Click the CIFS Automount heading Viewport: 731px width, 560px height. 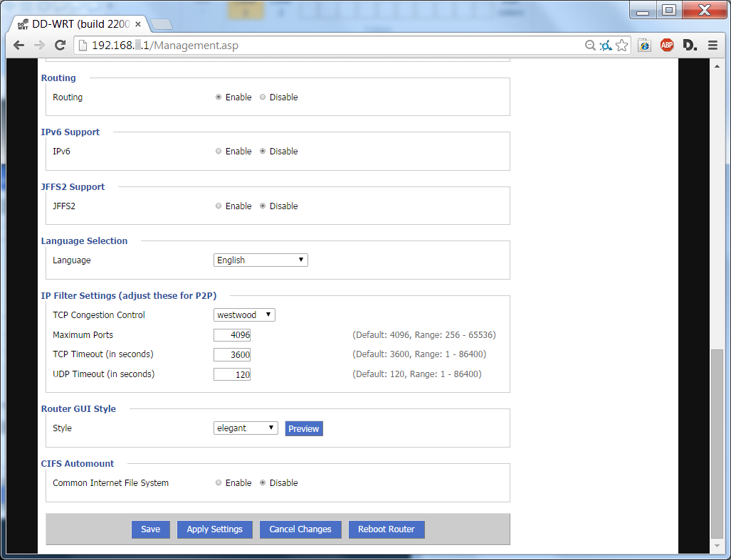78,463
